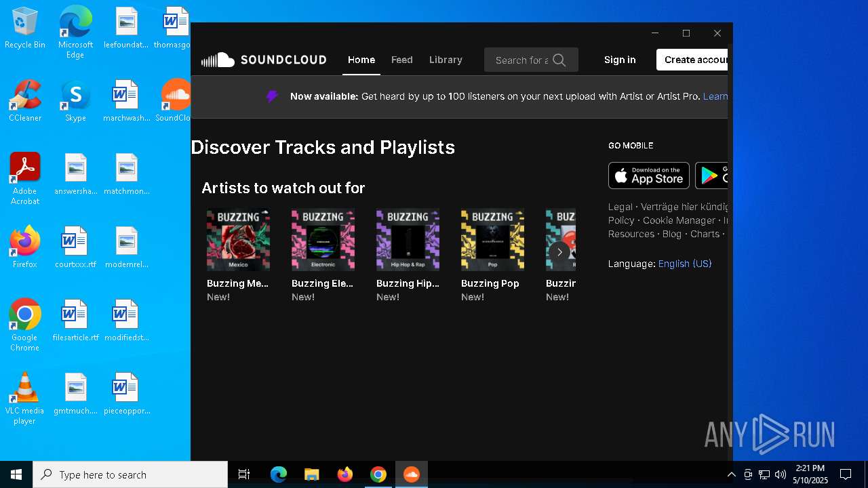Open the network status tray icon
The image size is (868, 488).
click(x=764, y=474)
